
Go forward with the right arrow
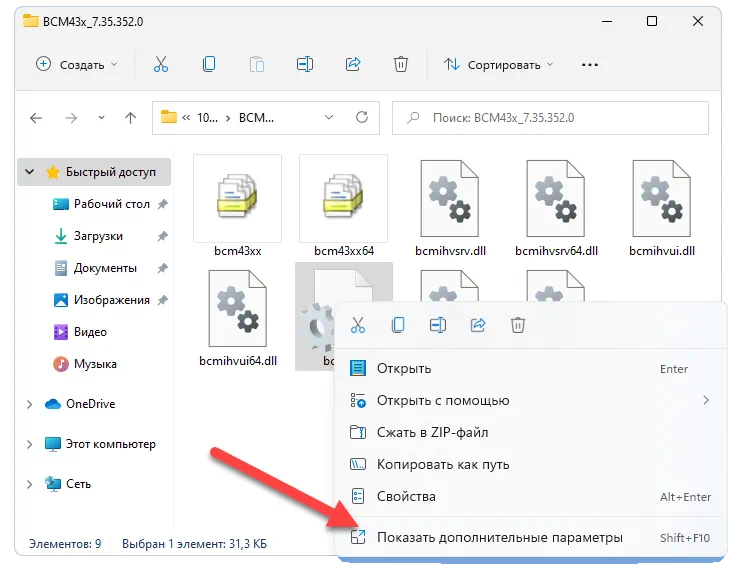pyautogui.click(x=71, y=118)
